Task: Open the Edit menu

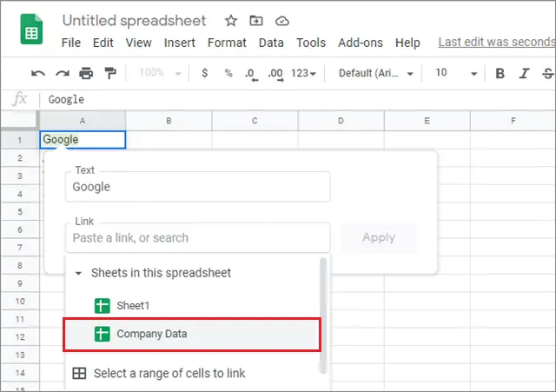Action: point(103,43)
